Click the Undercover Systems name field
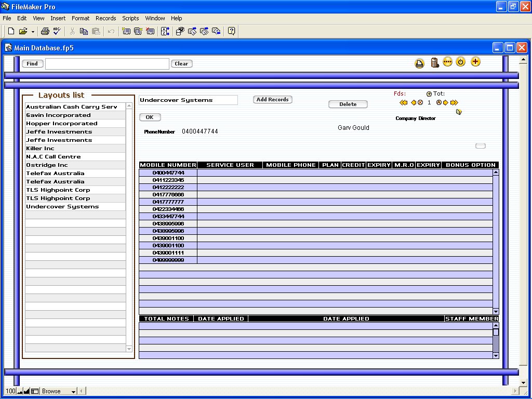Viewport: 532px width, 399px height. pos(188,100)
